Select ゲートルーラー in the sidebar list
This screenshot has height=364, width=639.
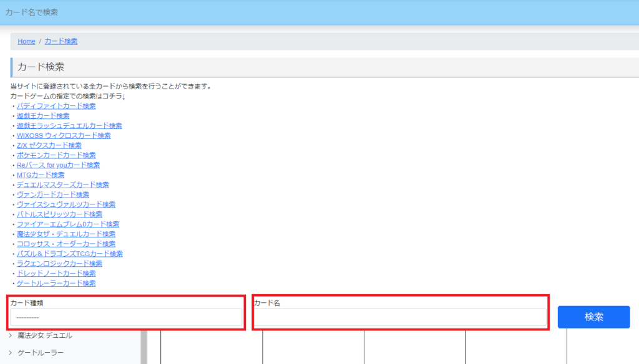pos(41,353)
